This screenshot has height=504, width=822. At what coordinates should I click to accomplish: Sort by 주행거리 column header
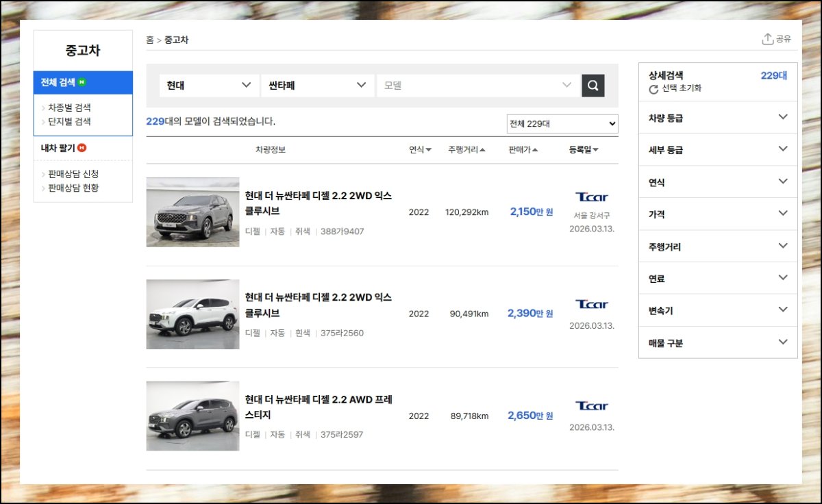(466, 150)
